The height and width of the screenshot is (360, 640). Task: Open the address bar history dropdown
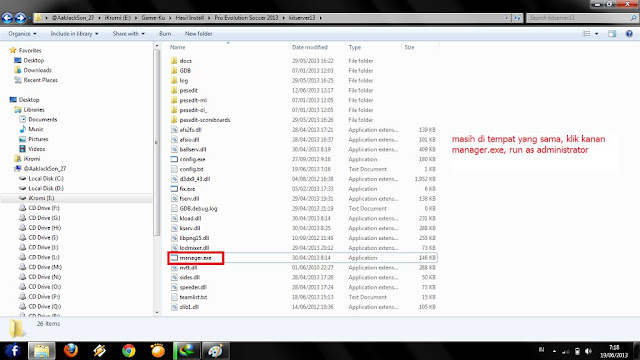coord(506,18)
